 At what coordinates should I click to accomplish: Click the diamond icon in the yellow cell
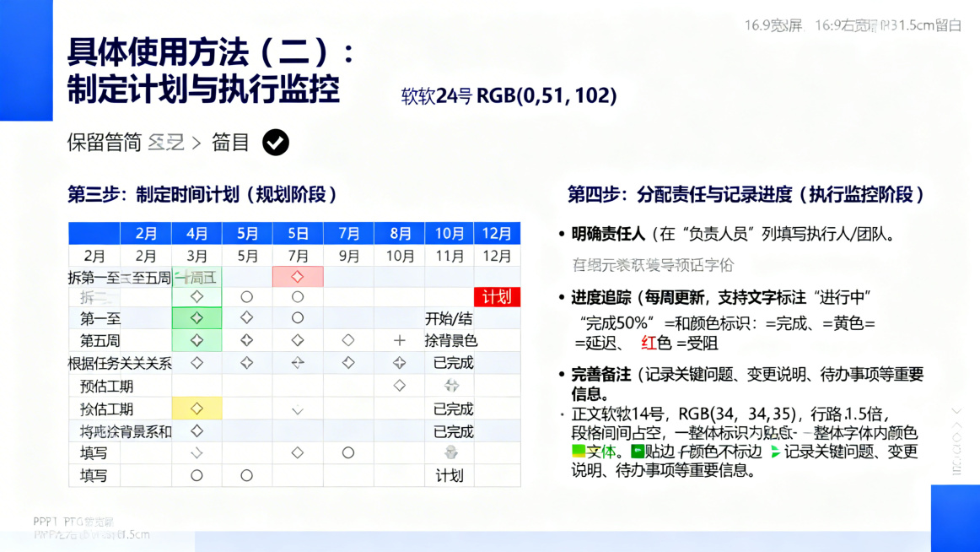[x=197, y=409]
